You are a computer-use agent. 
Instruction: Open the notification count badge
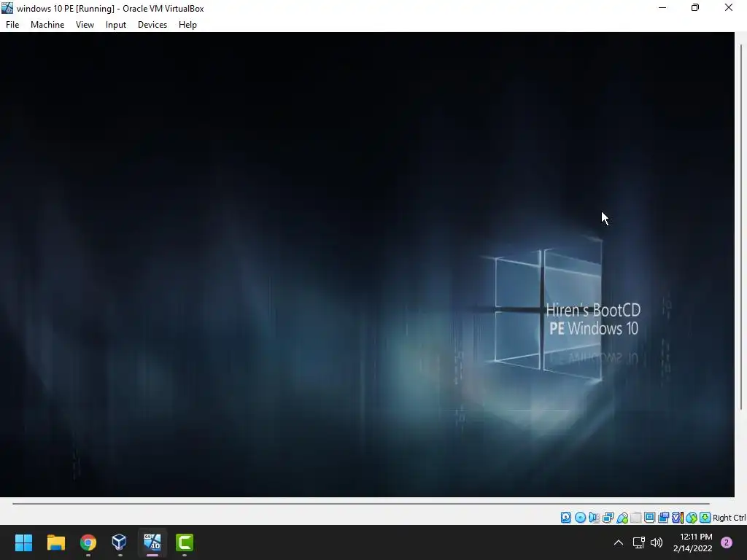pos(727,542)
